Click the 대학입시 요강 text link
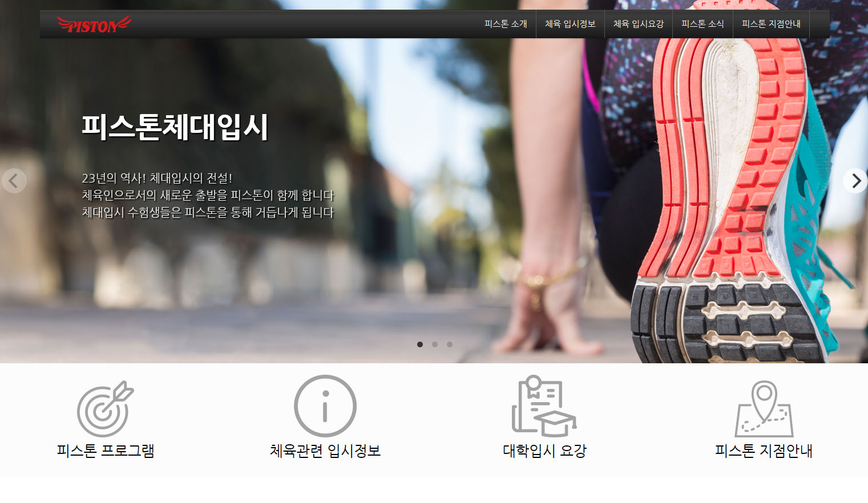This screenshot has height=503, width=868. click(x=544, y=451)
